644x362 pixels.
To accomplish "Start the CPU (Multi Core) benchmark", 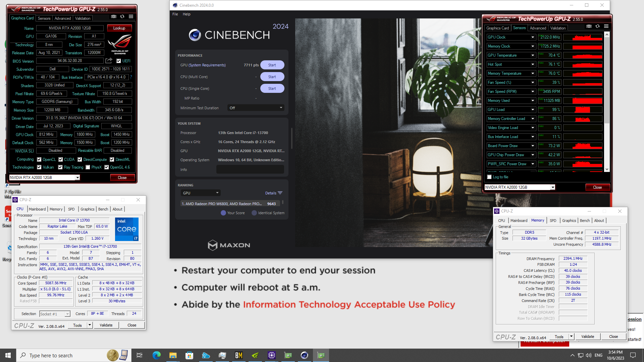I will pos(272,77).
